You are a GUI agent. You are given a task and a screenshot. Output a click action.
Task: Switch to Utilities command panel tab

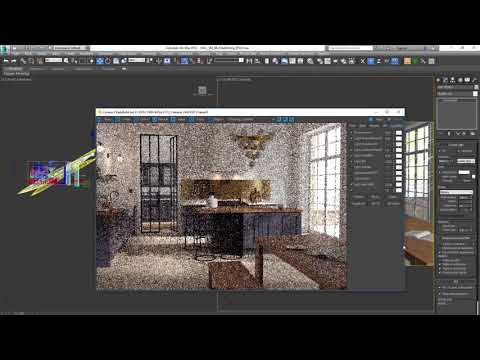(x=475, y=80)
